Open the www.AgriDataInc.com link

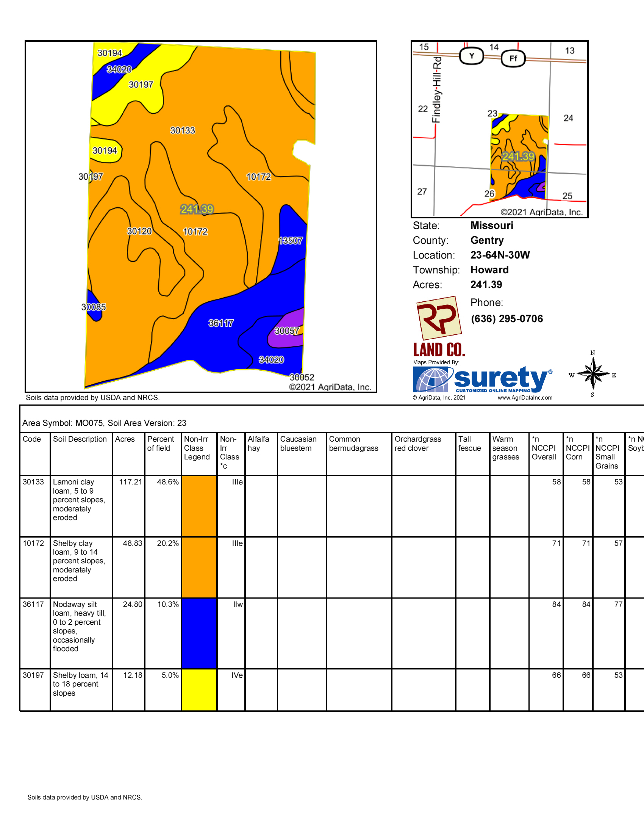[525, 398]
